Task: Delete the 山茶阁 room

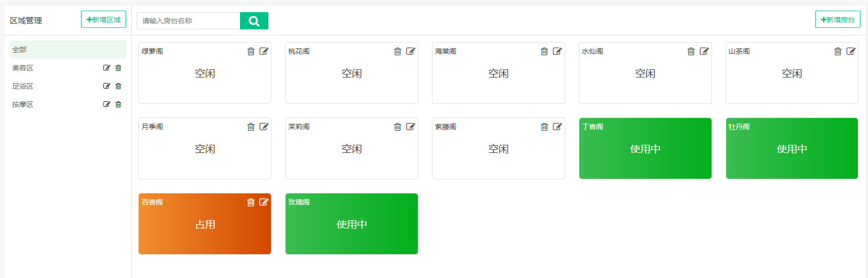Action: [x=838, y=51]
